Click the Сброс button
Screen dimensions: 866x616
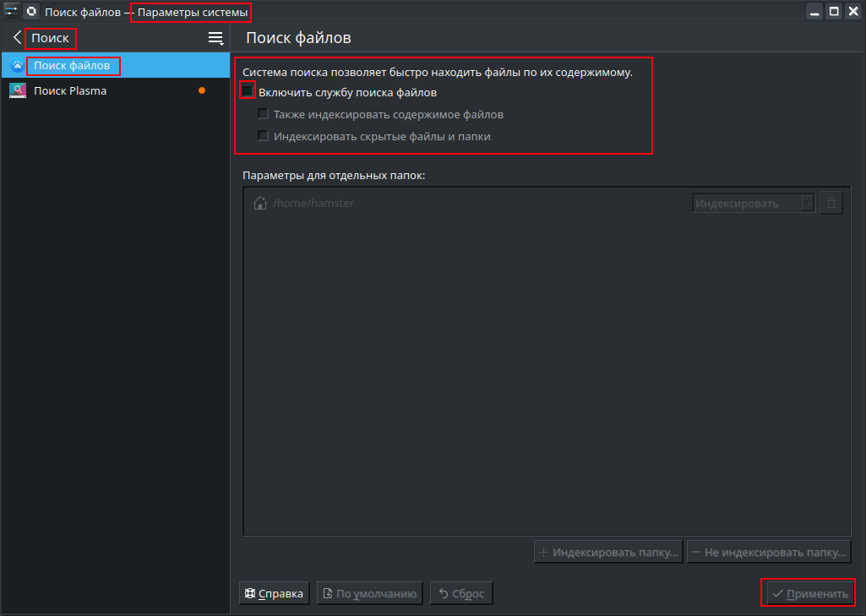point(461,593)
